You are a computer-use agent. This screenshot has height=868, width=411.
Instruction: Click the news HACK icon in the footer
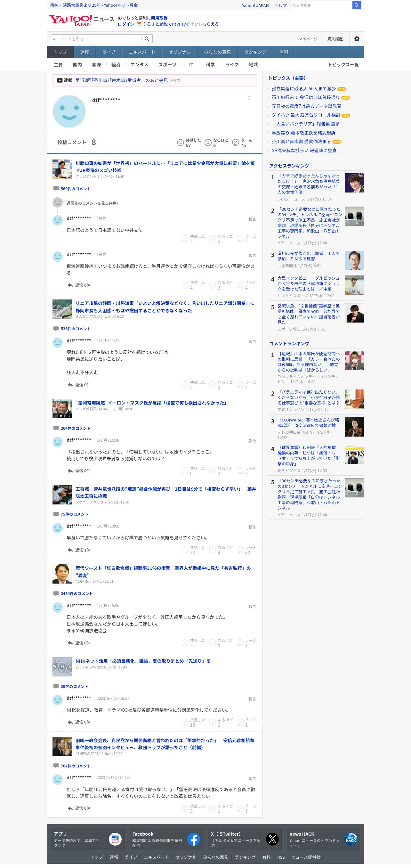click(x=351, y=839)
